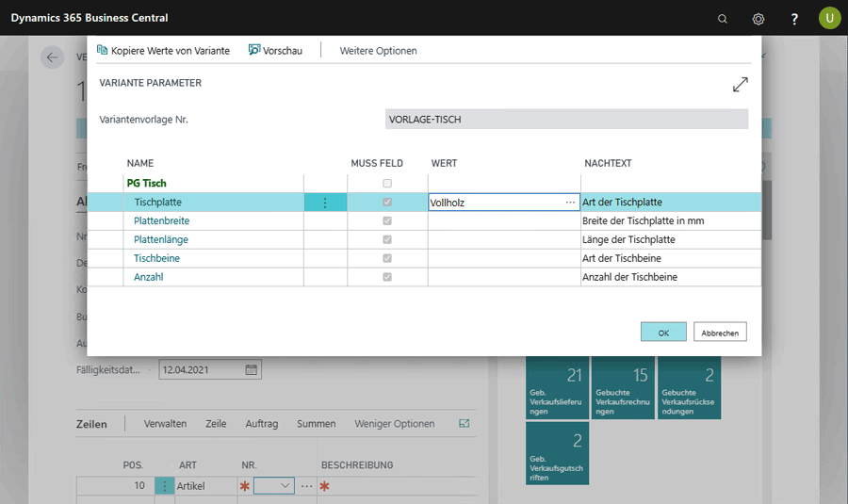Open the search magnifier in header
The height and width of the screenshot is (504, 848).
722,19
